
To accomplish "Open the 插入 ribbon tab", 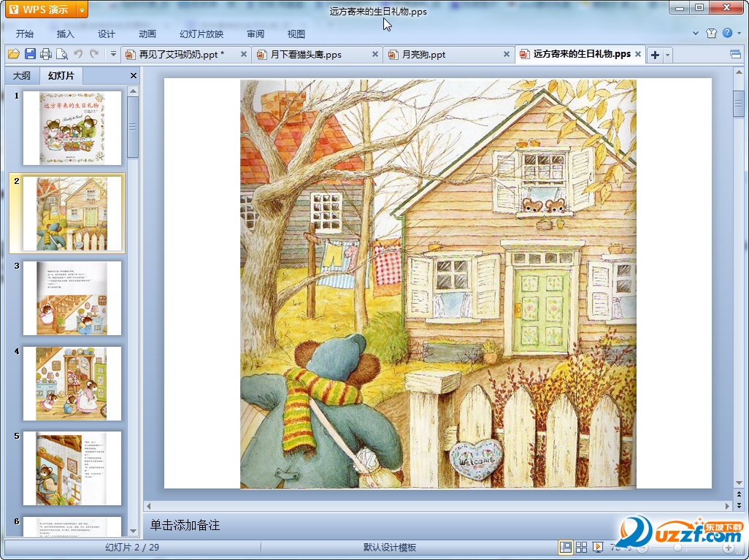I will (66, 34).
